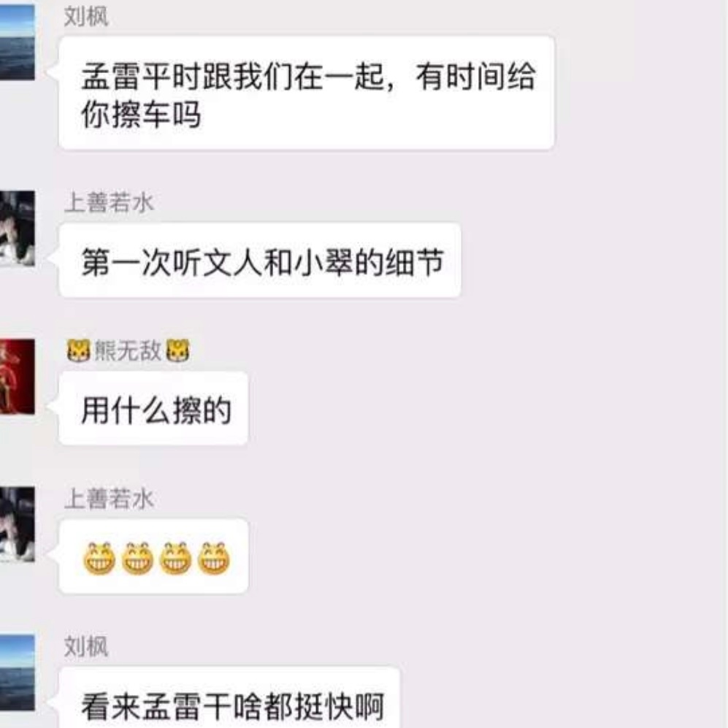Tap the name 刘枫 above the first message
Viewport: 728px width, 728px height.
(86, 17)
